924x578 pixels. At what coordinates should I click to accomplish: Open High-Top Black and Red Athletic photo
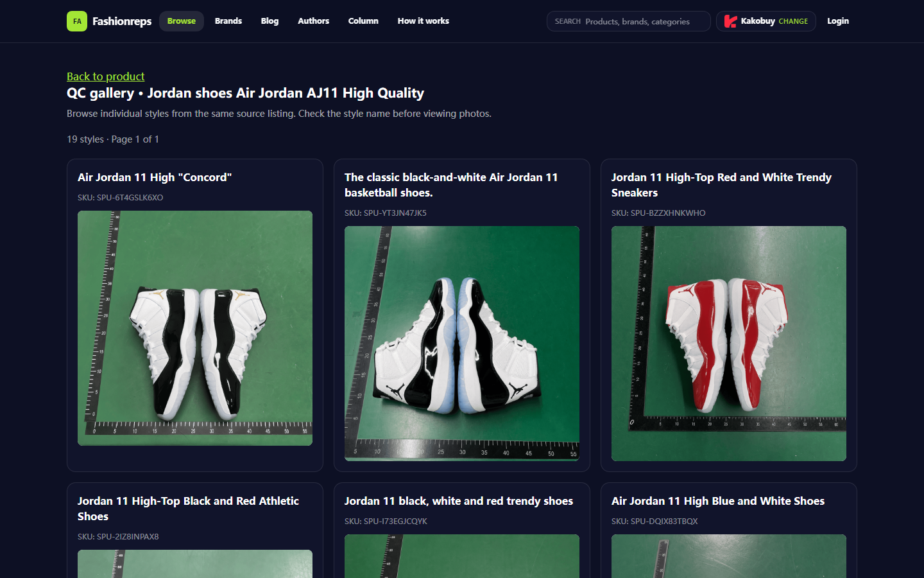tap(195, 564)
